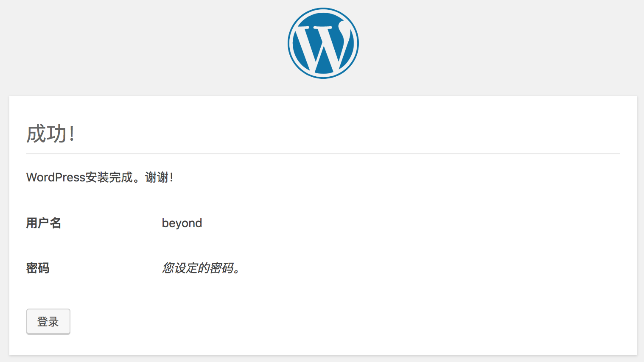This screenshot has height=362, width=644.
Task: Click the 用户名 label
Action: coord(44,223)
